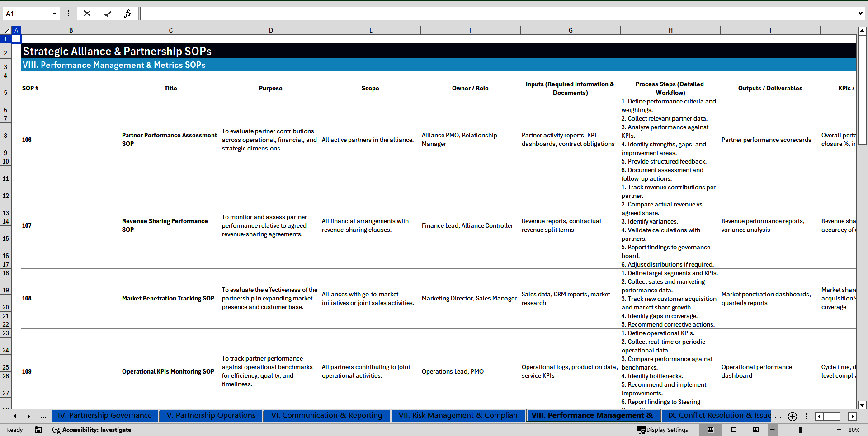This screenshot has height=436, width=868.
Task: Open the Name Box dropdown arrow
Action: [x=54, y=14]
